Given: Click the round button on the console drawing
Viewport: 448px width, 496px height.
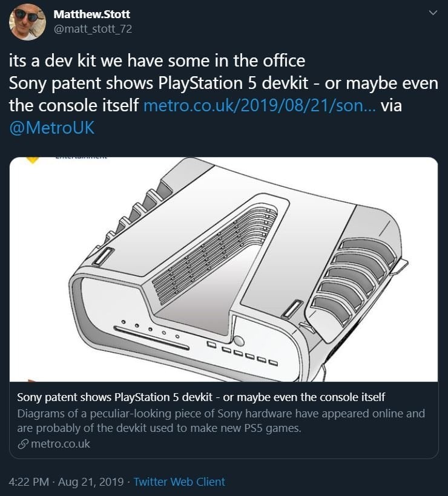Looking at the screenshot, I should point(239,341).
